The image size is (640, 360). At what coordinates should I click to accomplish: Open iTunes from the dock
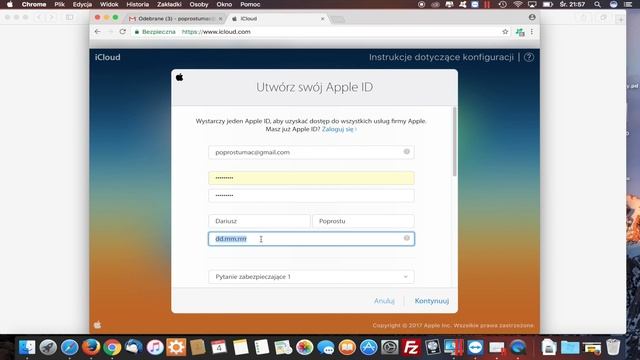pos(155,347)
